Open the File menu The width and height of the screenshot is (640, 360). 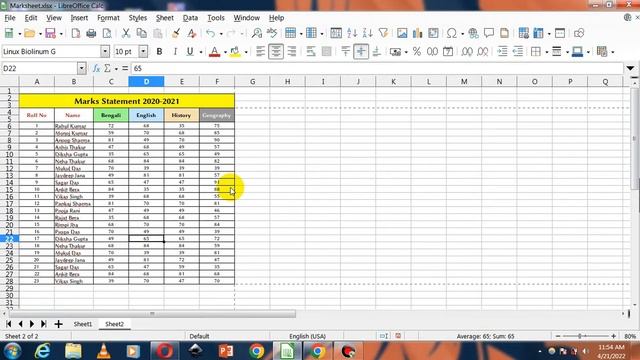tap(9, 18)
